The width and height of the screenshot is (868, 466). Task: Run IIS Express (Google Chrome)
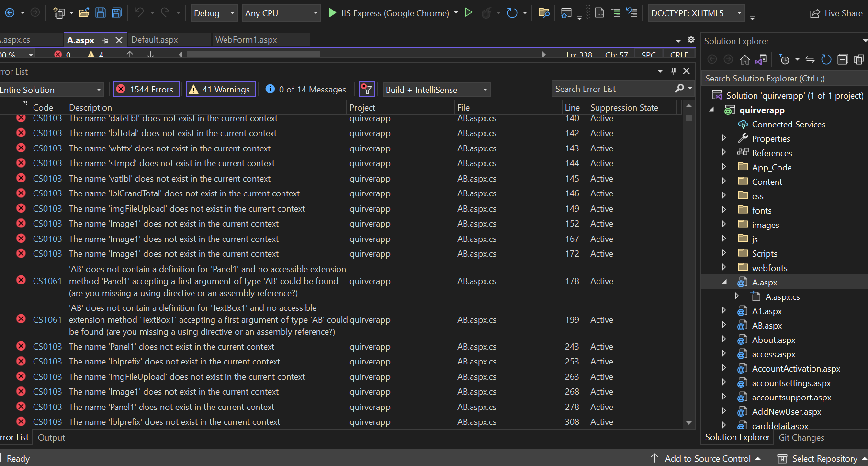[x=389, y=13]
